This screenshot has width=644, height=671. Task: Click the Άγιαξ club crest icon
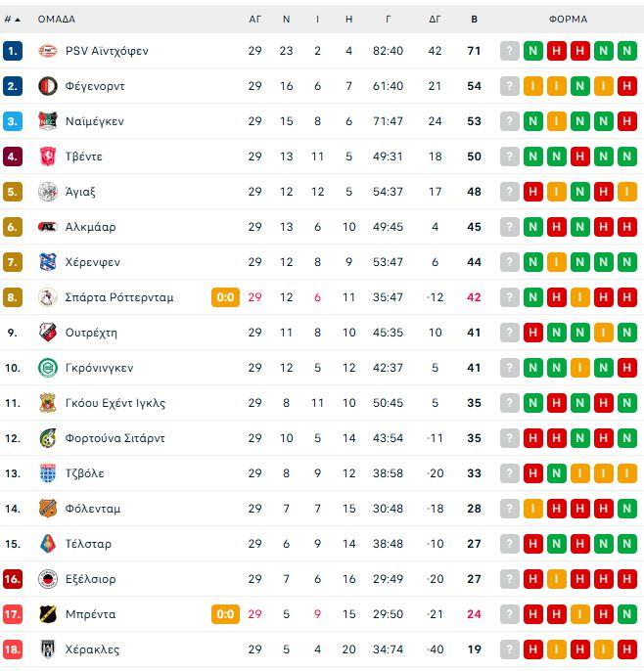tap(47, 192)
